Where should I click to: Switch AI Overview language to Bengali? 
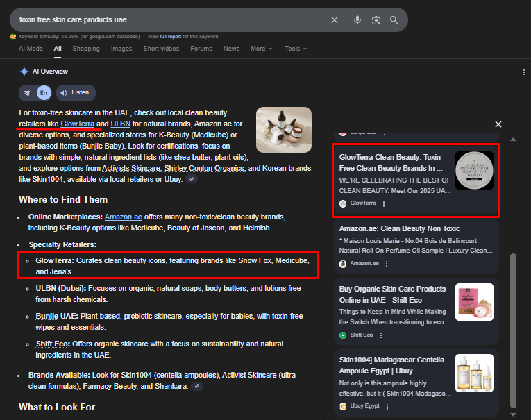click(28, 93)
